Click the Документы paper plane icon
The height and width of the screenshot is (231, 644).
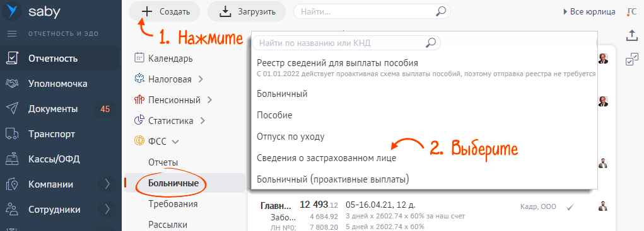point(12,108)
